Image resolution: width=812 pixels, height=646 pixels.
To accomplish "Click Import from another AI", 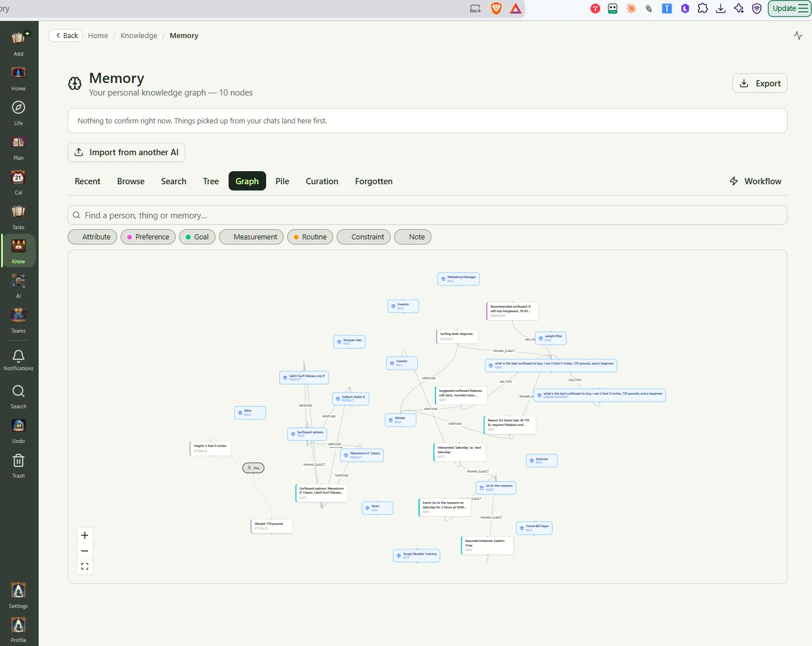I will pos(126,152).
